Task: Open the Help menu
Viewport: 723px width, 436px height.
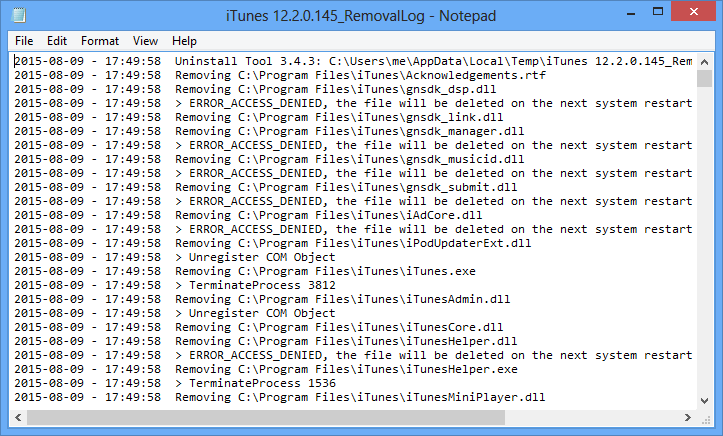Action: [x=184, y=41]
